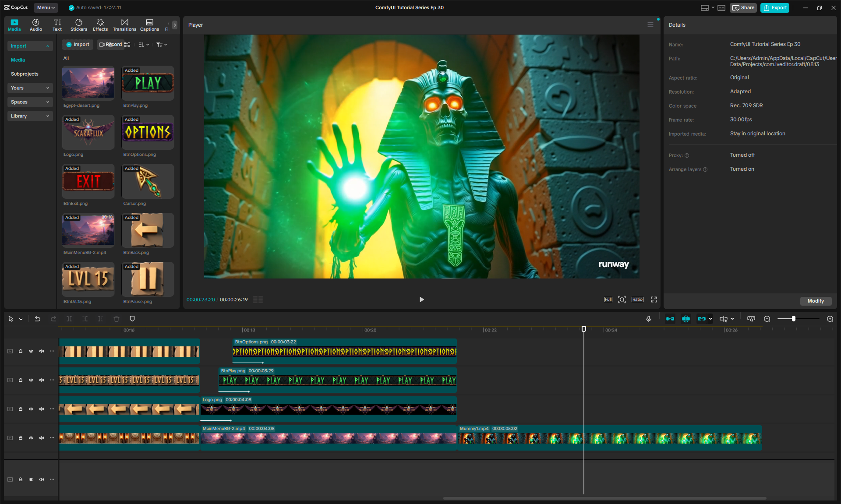Click the split clip tool icon
841x504 pixels.
(69, 319)
